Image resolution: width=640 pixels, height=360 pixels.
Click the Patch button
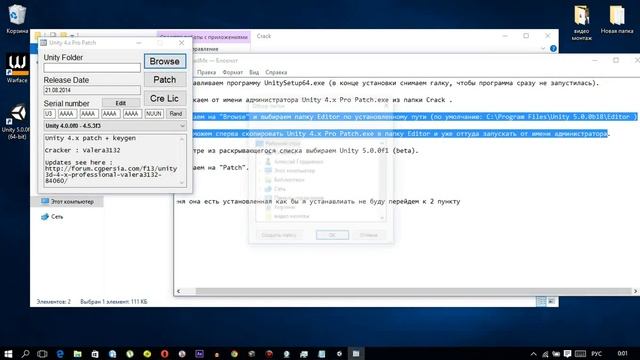[164, 80]
